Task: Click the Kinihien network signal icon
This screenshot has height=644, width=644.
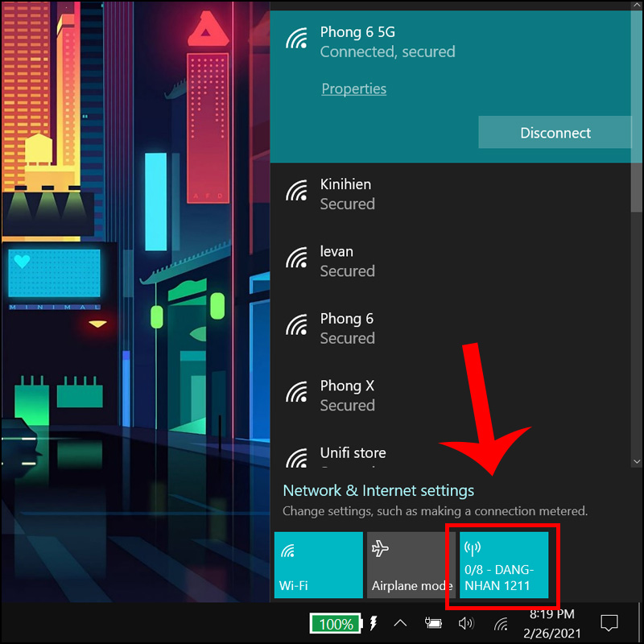Action: click(296, 190)
